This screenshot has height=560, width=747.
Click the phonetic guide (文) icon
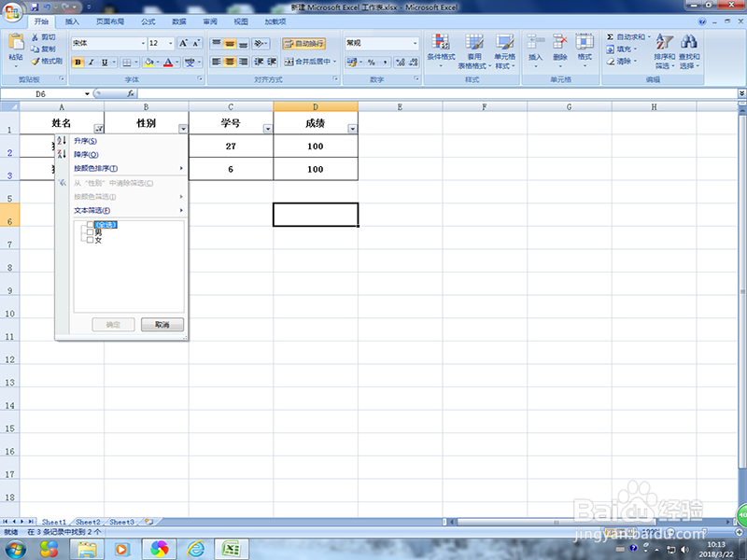tap(190, 62)
